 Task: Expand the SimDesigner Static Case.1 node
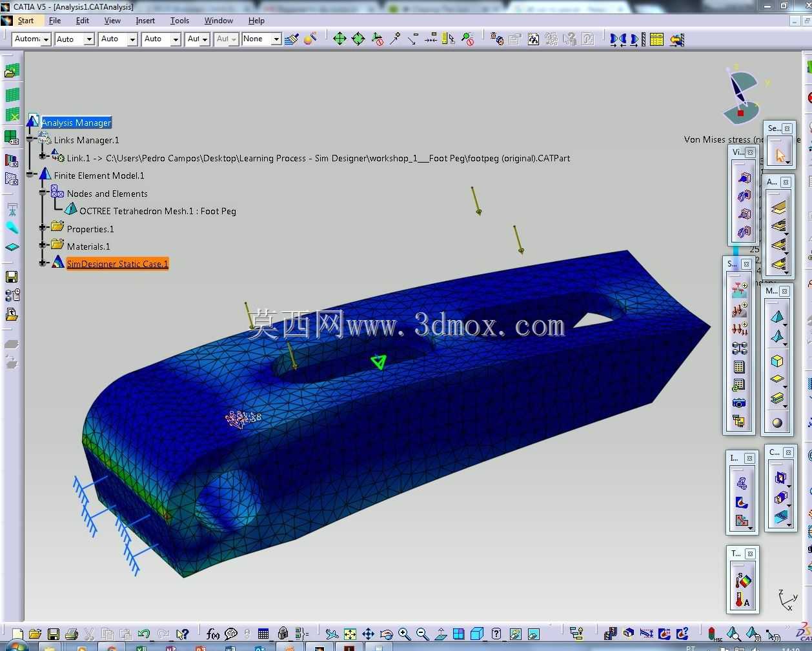(x=43, y=263)
